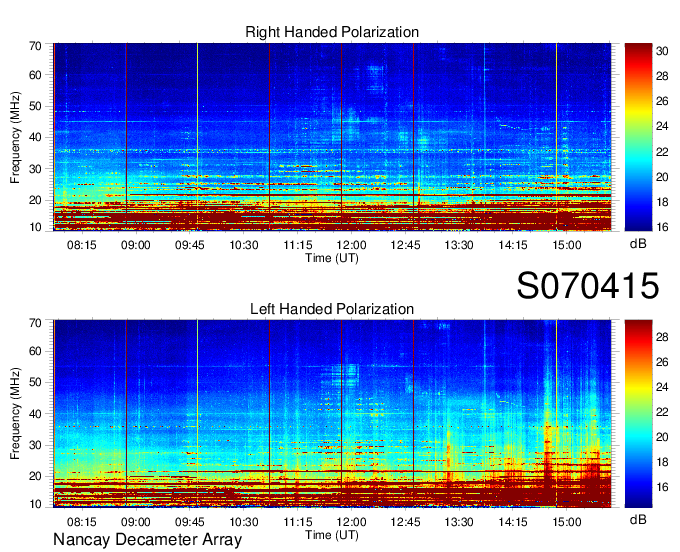Click the 12:45 time tick on right-handed plot
This screenshot has width=680, height=552.
(x=405, y=245)
